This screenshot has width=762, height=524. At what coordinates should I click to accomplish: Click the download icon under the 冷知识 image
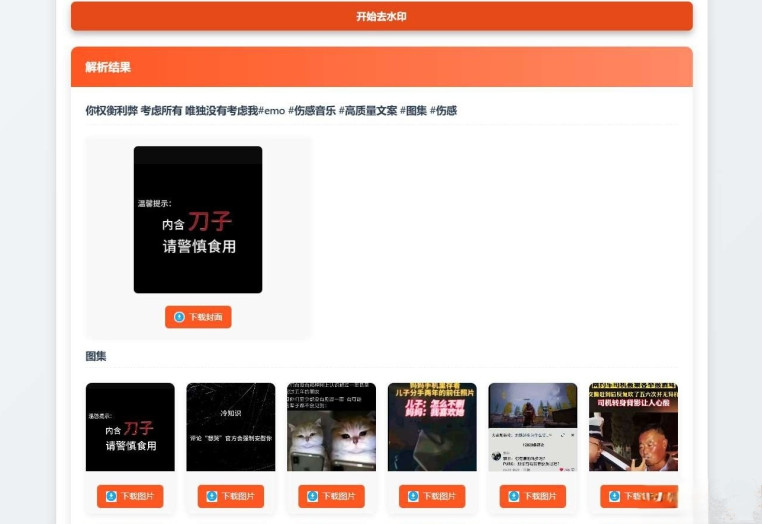212,496
